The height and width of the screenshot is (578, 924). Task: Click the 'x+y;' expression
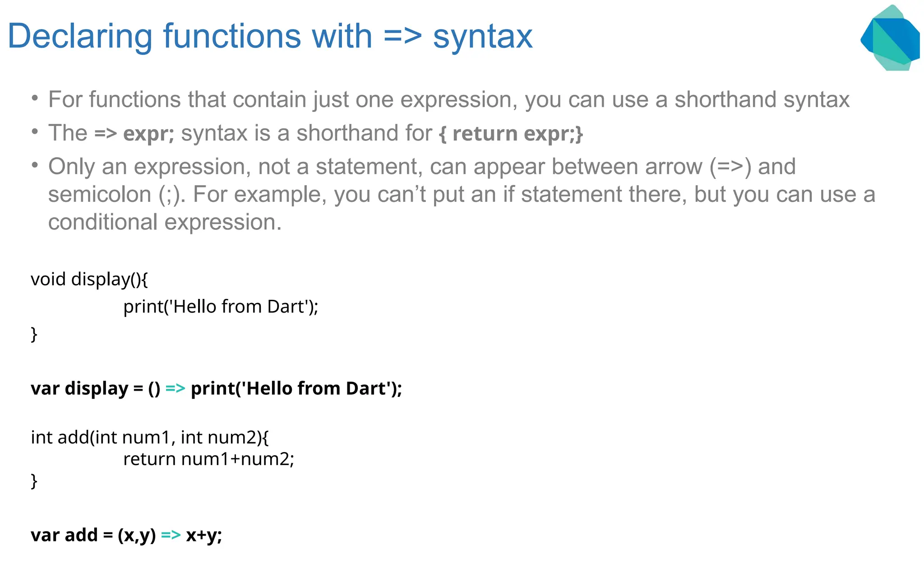pyautogui.click(x=204, y=536)
